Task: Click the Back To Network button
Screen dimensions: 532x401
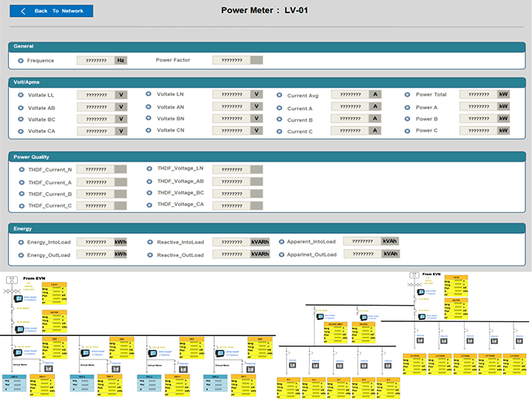Action: (x=51, y=11)
